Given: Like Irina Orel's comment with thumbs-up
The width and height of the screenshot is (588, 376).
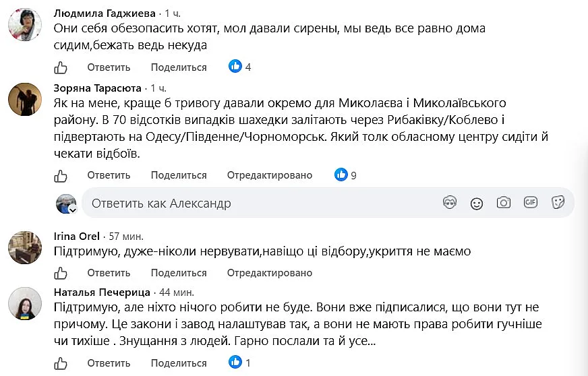Looking at the screenshot, I should coord(61,273).
